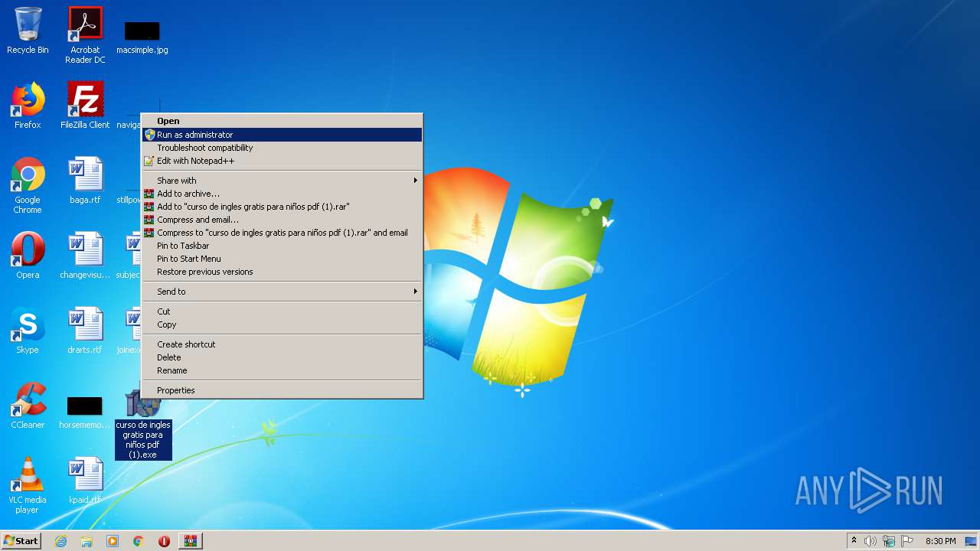Select the FileZilla Client shortcut
This screenshot has width=980, height=551.
(x=85, y=106)
